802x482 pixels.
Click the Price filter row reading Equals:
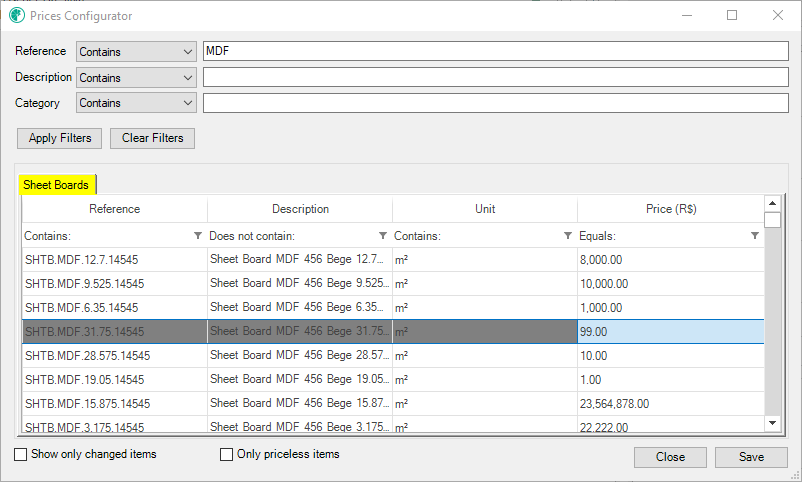click(x=671, y=236)
